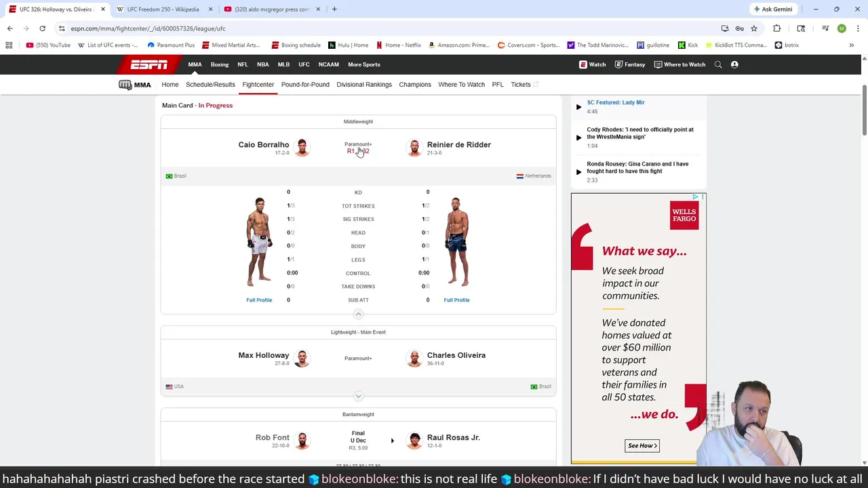868x488 pixels.
Task: Click Reinier de Ridder's headshot
Action: [x=414, y=148]
